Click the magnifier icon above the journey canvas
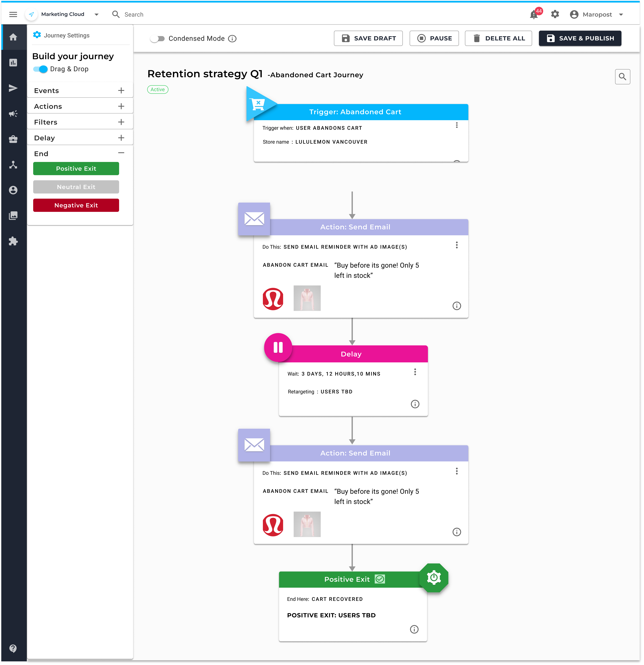This screenshot has width=644, height=665. [623, 77]
